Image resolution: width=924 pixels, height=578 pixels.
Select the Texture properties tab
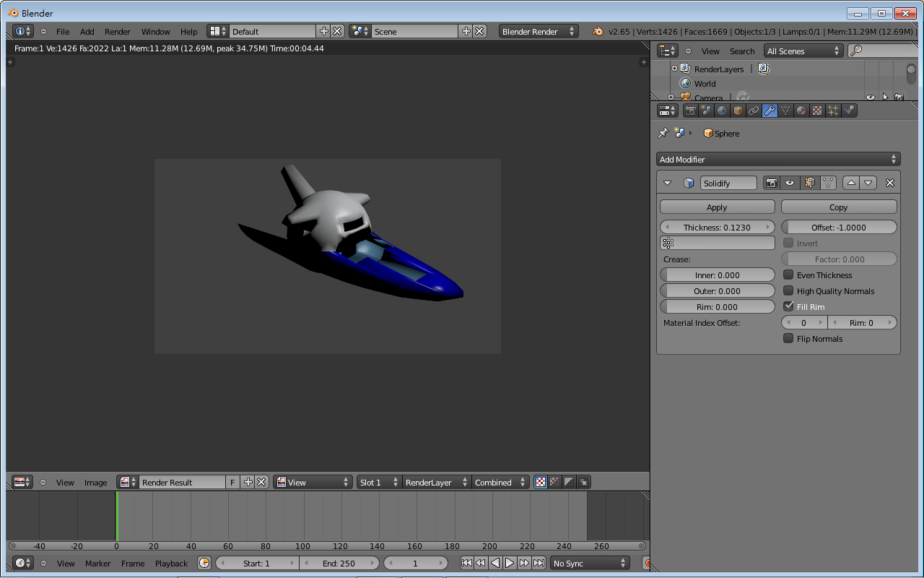pyautogui.click(x=816, y=110)
